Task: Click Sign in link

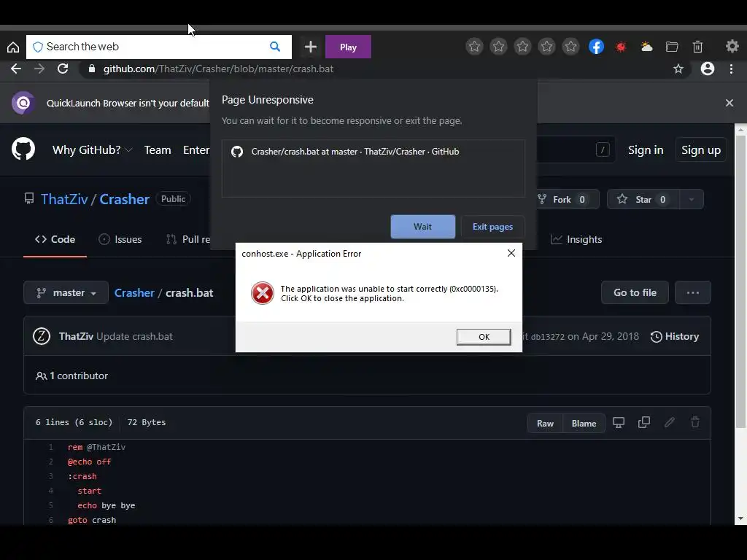Action: [646, 150]
